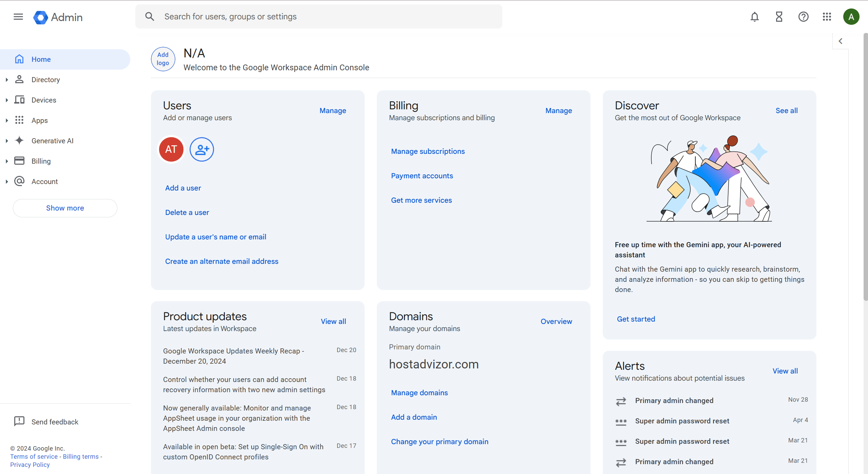
Task: Click the AT user avatar
Action: (171, 149)
